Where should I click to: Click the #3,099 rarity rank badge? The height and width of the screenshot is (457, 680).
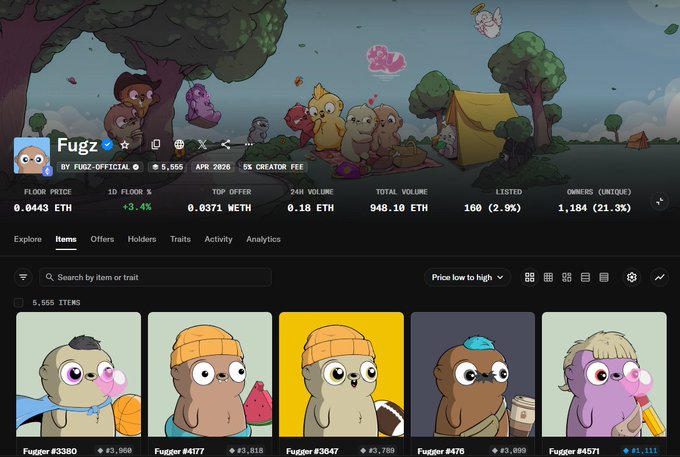click(509, 451)
